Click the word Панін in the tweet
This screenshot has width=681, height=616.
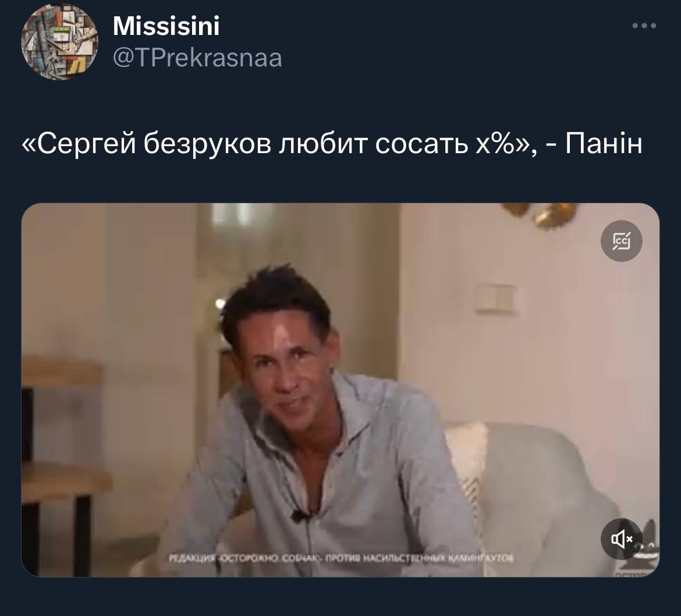click(x=604, y=143)
